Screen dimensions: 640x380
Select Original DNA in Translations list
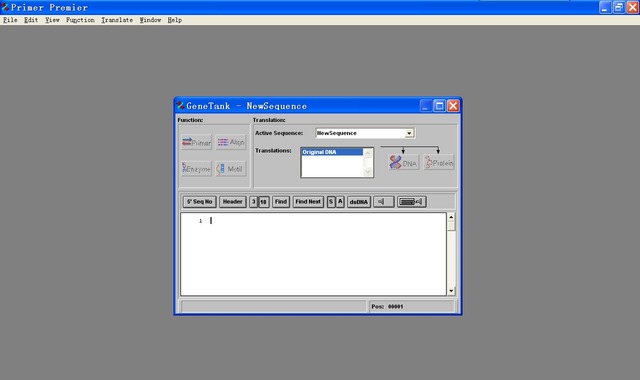[332, 152]
